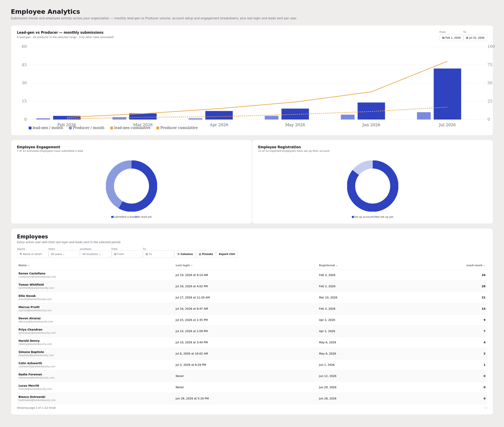This screenshot has width=504, height=427.
Task: Click registered date Mar 10, 2026
Action: (x=328, y=298)
